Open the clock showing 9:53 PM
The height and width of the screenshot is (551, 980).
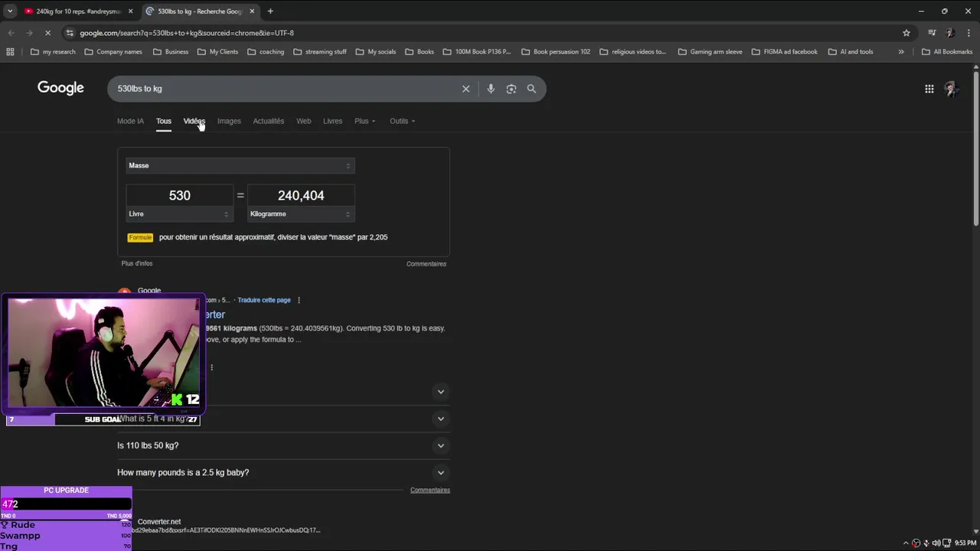[965, 543]
